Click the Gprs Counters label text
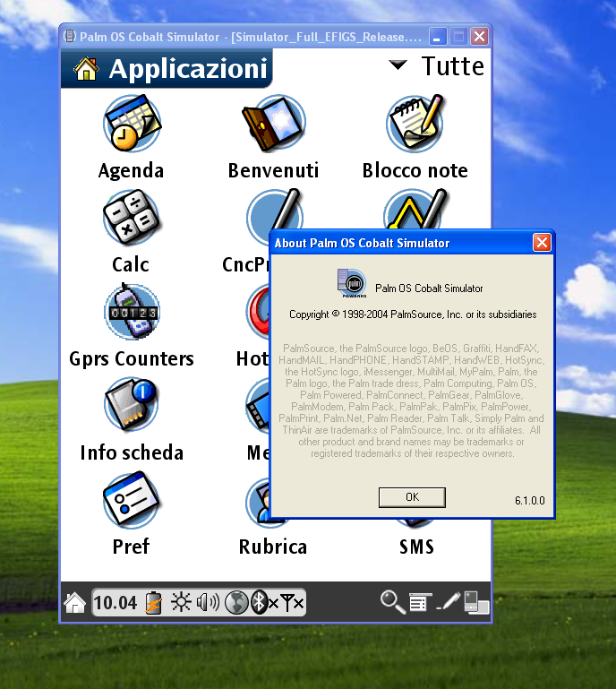616x689 pixels. coord(132,359)
